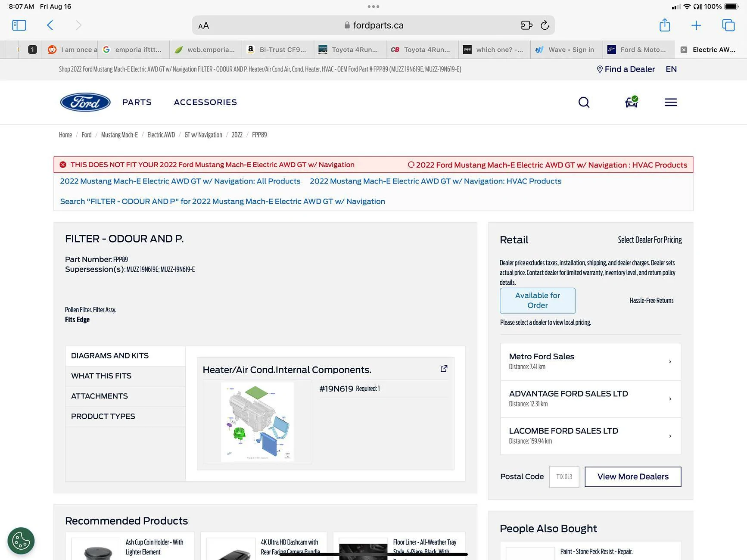Screen dimensions: 747x560
Task: Click the fordparts.ca address bar
Action: pyautogui.click(x=373, y=25)
